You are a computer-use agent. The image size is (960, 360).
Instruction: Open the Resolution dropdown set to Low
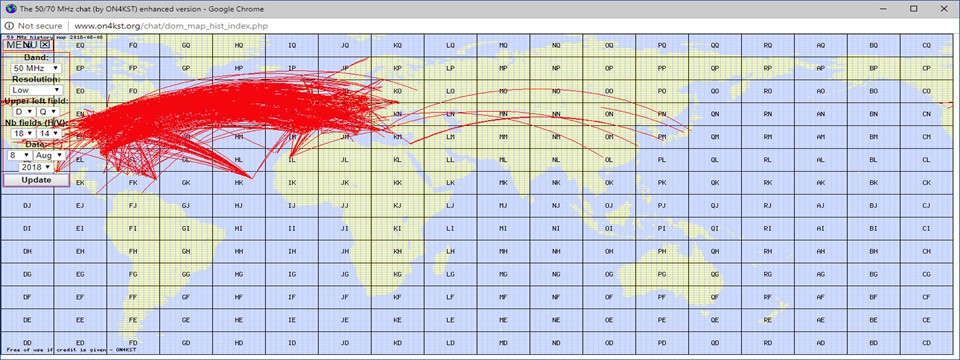pyautogui.click(x=36, y=90)
